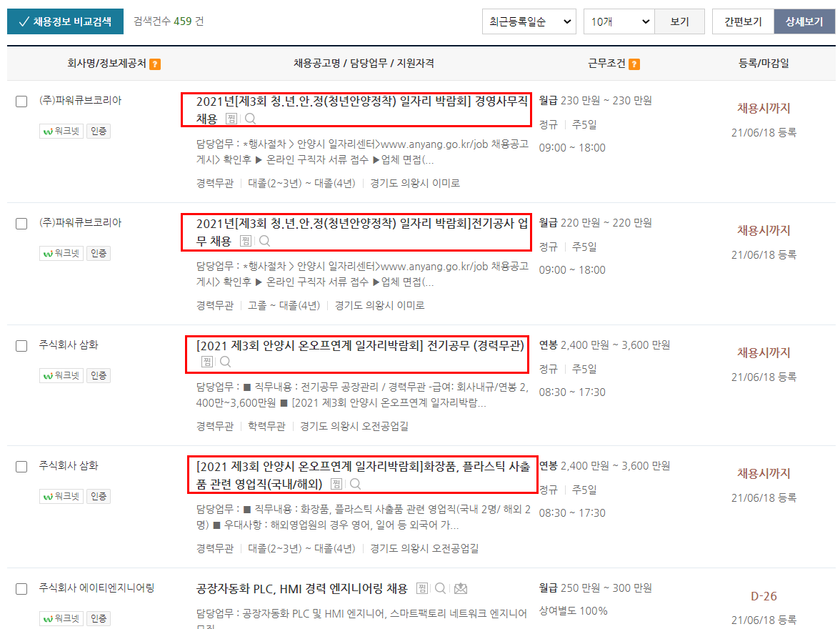Click the 찜 bookmark icon for 전기공사 업무 채용
This screenshot has width=840, height=629.
(x=246, y=241)
